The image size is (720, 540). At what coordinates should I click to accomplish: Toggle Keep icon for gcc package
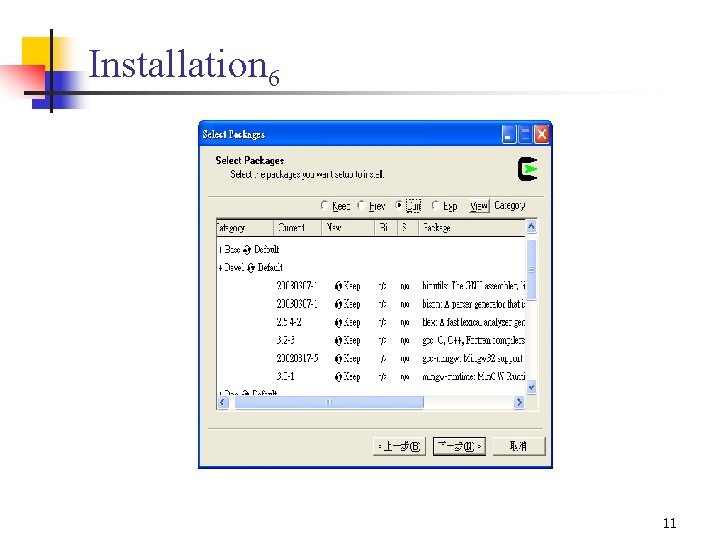[338, 340]
